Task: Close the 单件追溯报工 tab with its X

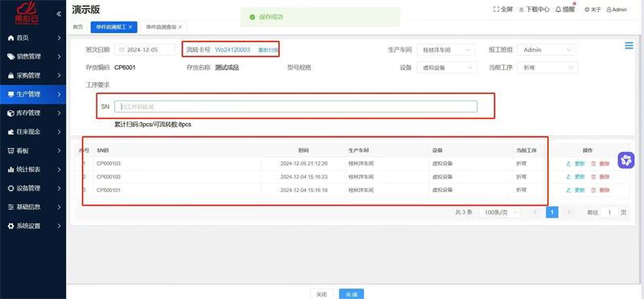Action: [130, 27]
